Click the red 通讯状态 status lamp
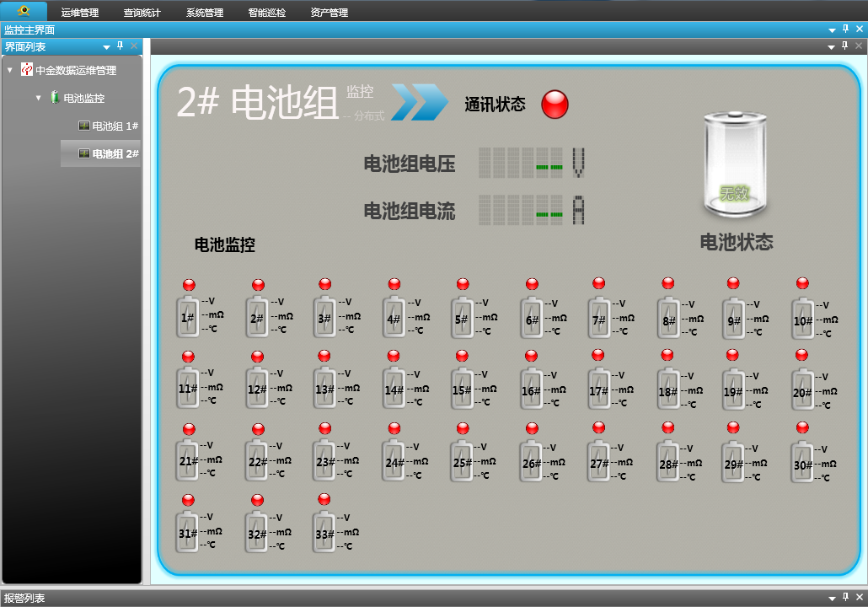This screenshot has height=607, width=868. point(555,105)
